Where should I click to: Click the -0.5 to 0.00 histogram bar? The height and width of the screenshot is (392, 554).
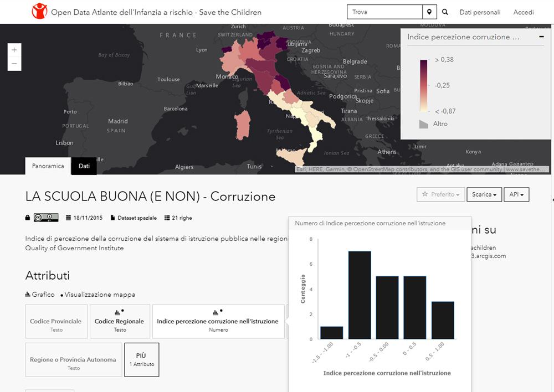tap(387, 308)
